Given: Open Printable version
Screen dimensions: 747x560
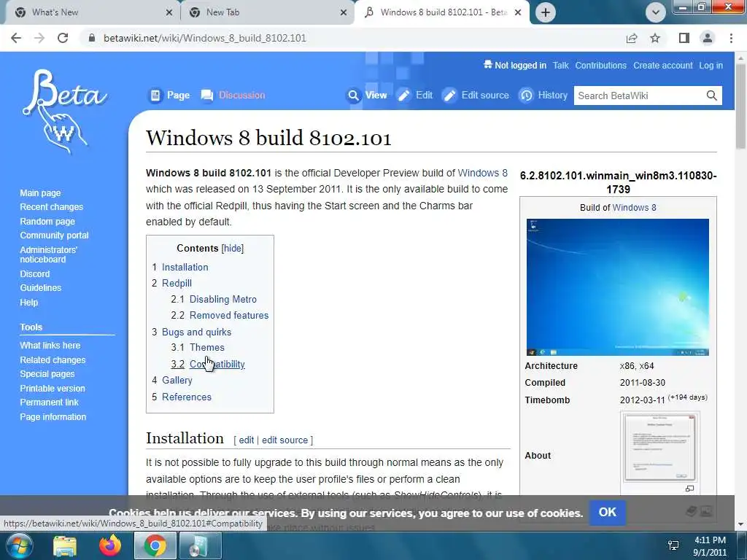Looking at the screenshot, I should (53, 389).
